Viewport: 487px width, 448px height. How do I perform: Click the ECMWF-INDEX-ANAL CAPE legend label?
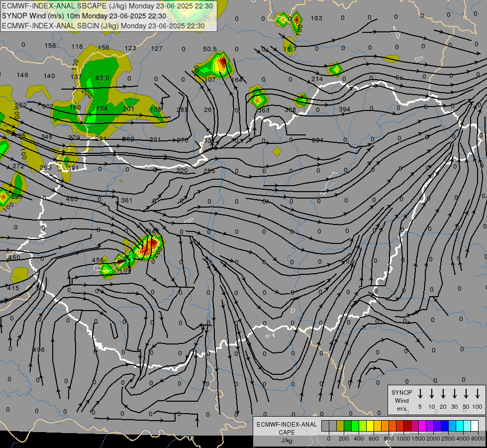[287, 428]
